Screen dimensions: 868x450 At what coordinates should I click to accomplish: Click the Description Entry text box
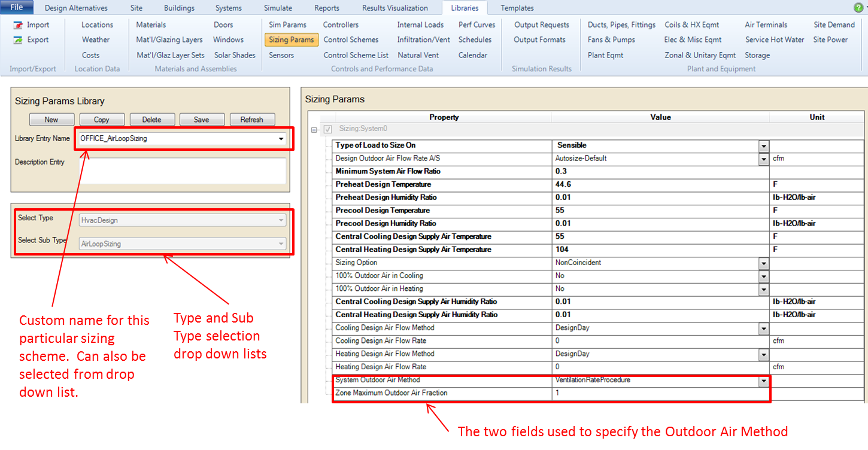click(x=183, y=171)
